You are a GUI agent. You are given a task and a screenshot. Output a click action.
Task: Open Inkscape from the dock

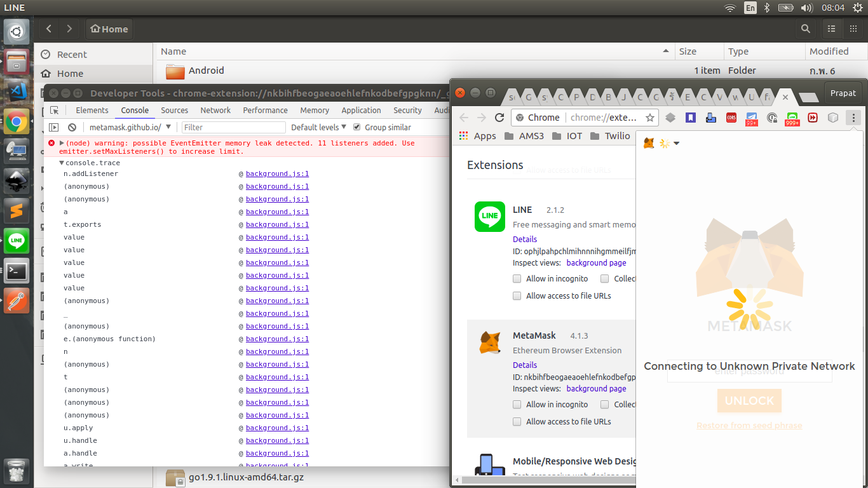point(17,180)
